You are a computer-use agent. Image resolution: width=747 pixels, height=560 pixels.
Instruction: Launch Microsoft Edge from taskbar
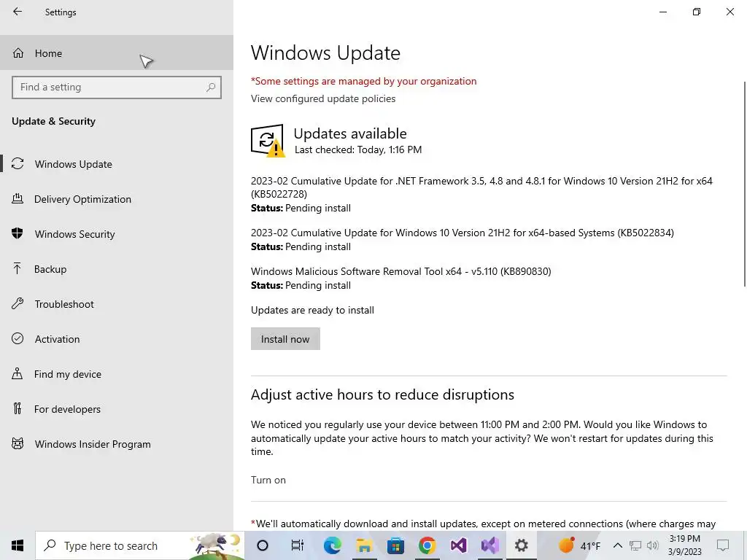[332, 545]
